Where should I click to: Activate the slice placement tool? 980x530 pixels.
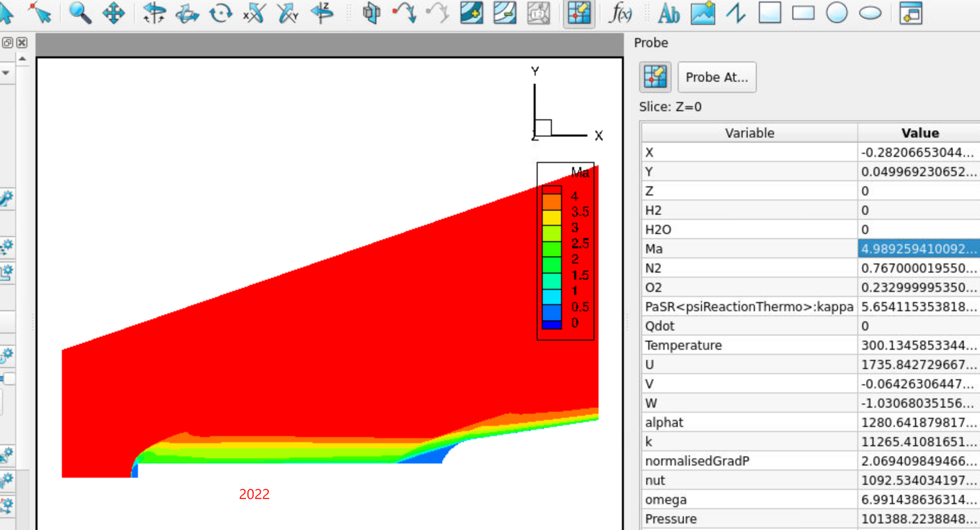pyautogui.click(x=371, y=13)
